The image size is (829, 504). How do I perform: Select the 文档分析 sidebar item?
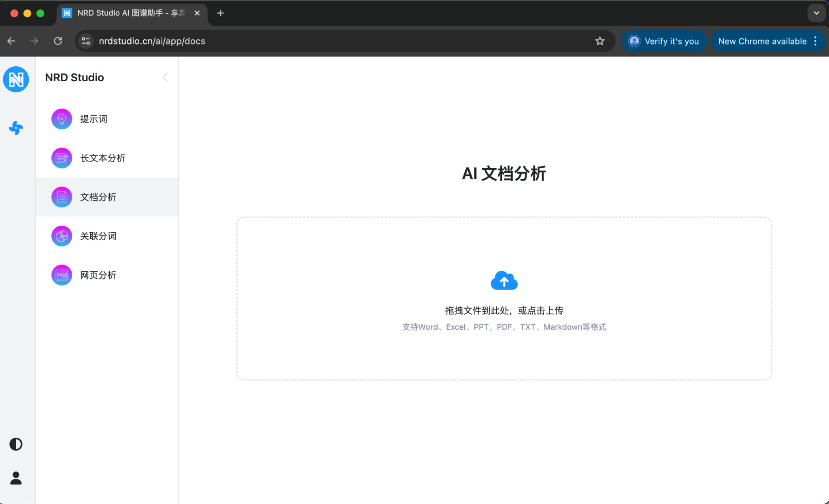coord(98,197)
